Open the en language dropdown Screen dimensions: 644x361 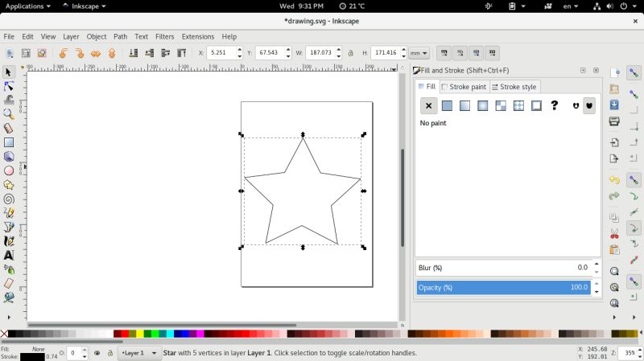click(x=570, y=6)
